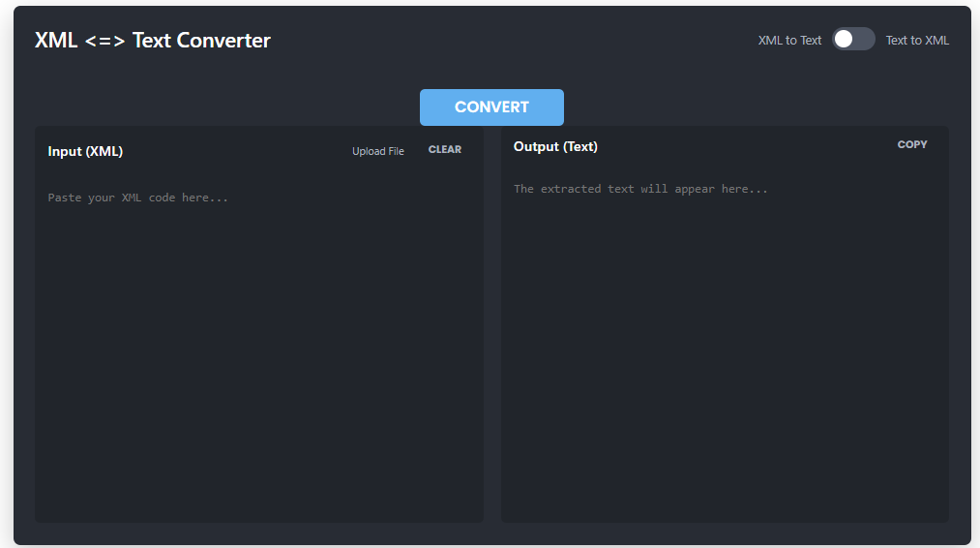The width and height of the screenshot is (980, 548).
Task: Click the 'Input (XML)' heading
Action: [85, 151]
